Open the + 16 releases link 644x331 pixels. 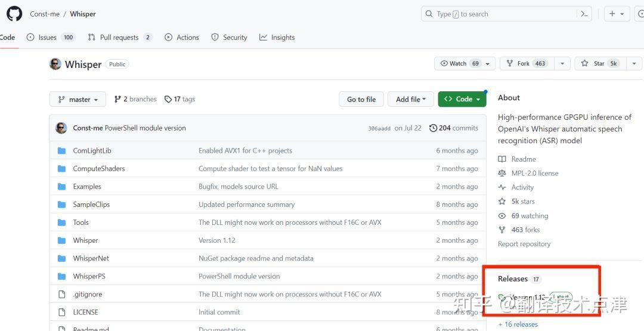(518, 324)
